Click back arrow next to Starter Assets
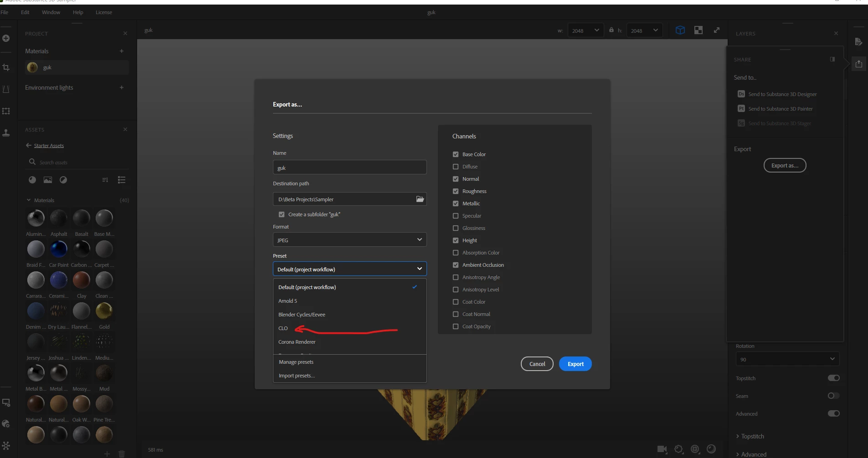The width and height of the screenshot is (868, 458). pyautogui.click(x=29, y=145)
